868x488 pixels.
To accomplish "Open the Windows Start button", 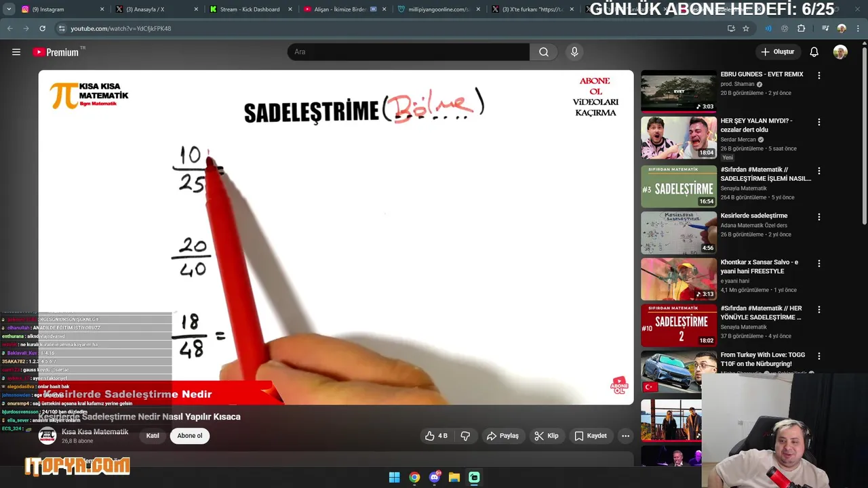I will tap(394, 477).
